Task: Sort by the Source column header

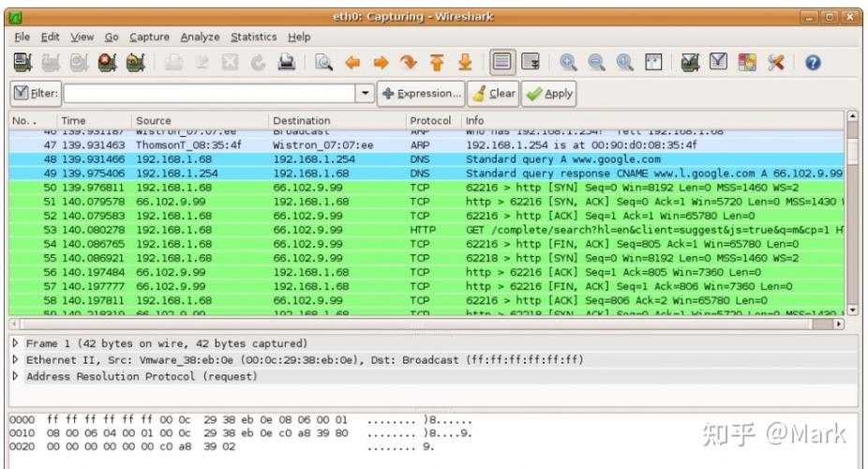Action: 200,120
